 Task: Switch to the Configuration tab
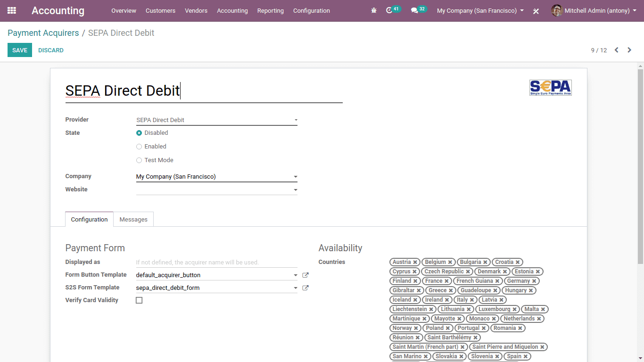[x=89, y=219]
